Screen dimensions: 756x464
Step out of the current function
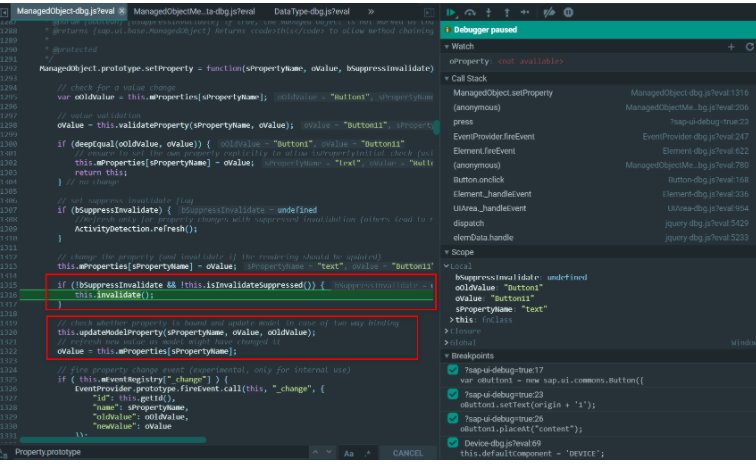point(507,13)
